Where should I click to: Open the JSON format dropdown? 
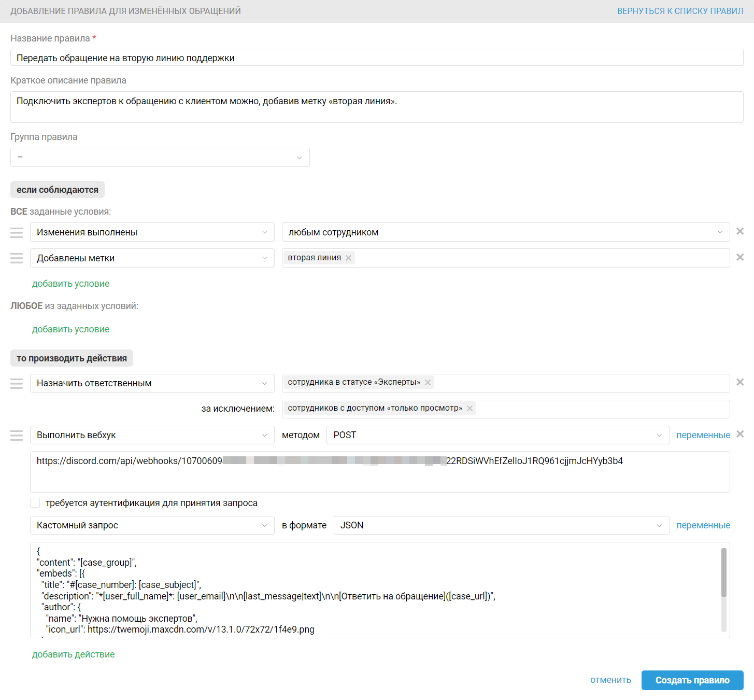pos(502,525)
